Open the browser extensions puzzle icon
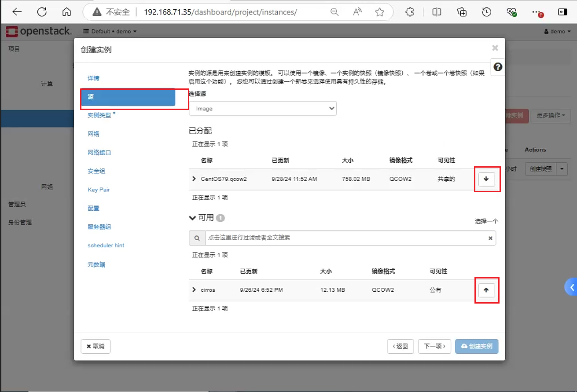 (x=410, y=12)
